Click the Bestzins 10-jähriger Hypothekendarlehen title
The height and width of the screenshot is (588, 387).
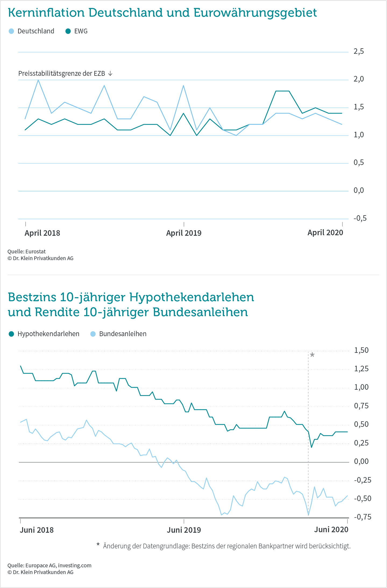[x=131, y=305]
